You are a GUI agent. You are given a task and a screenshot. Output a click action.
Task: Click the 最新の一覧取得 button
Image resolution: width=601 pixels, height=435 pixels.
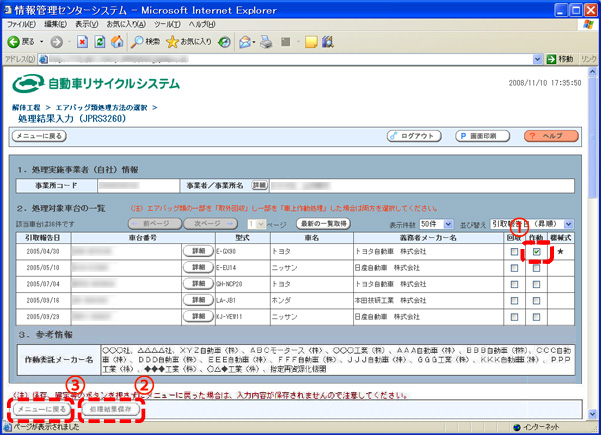pyautogui.click(x=323, y=223)
